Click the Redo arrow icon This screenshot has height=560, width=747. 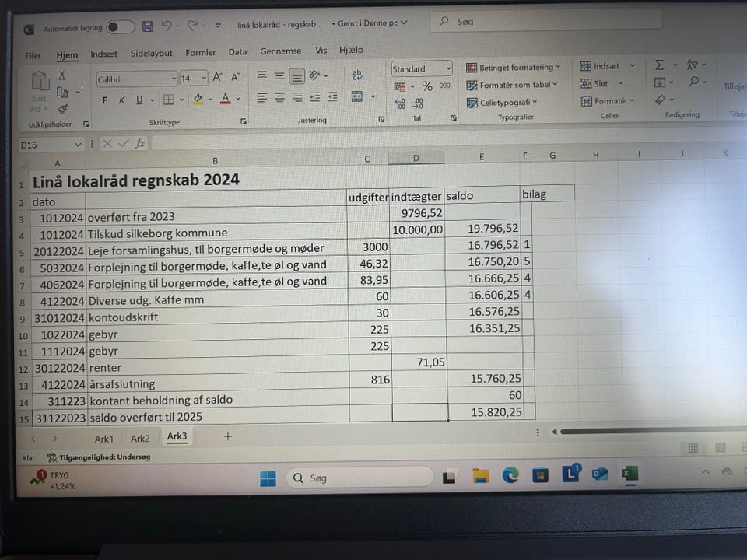(x=192, y=25)
